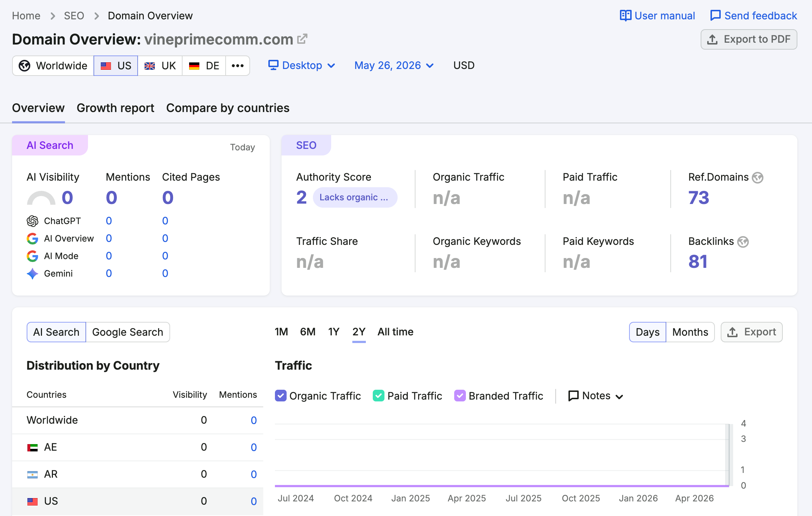
Task: Open the Overview tab
Action: (x=38, y=108)
